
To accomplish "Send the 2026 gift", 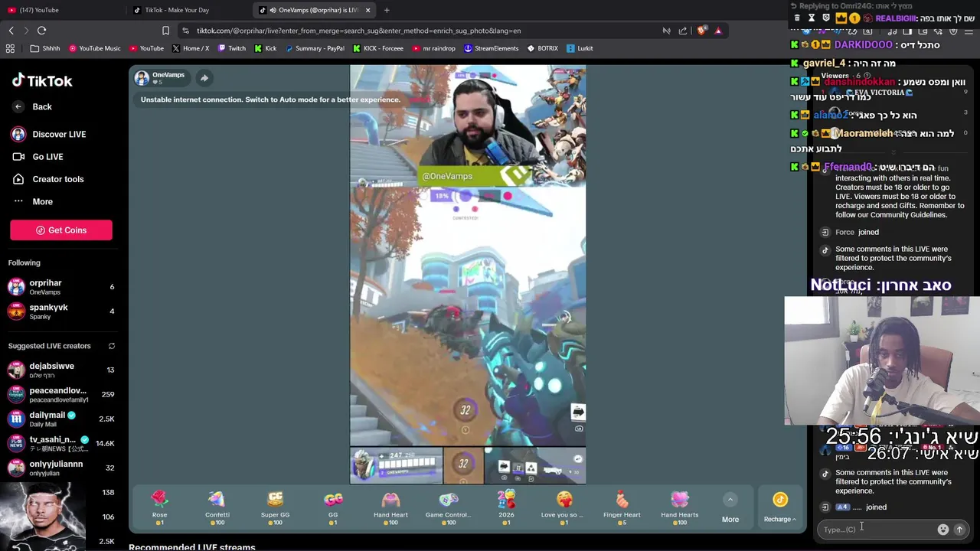I will [x=506, y=507].
